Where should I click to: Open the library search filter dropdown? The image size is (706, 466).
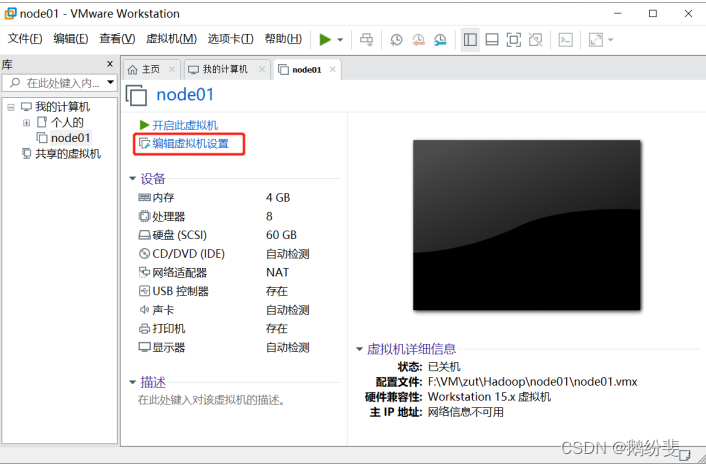tap(110, 83)
